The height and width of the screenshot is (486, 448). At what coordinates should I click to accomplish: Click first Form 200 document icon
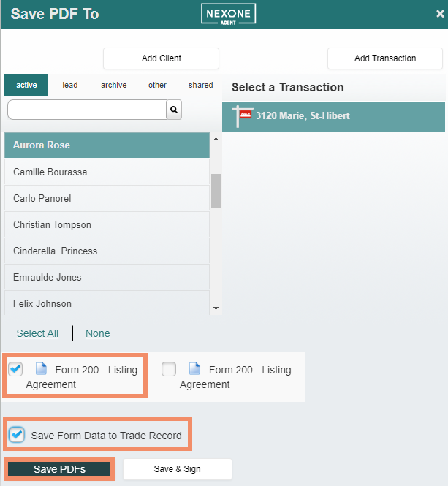click(41, 370)
